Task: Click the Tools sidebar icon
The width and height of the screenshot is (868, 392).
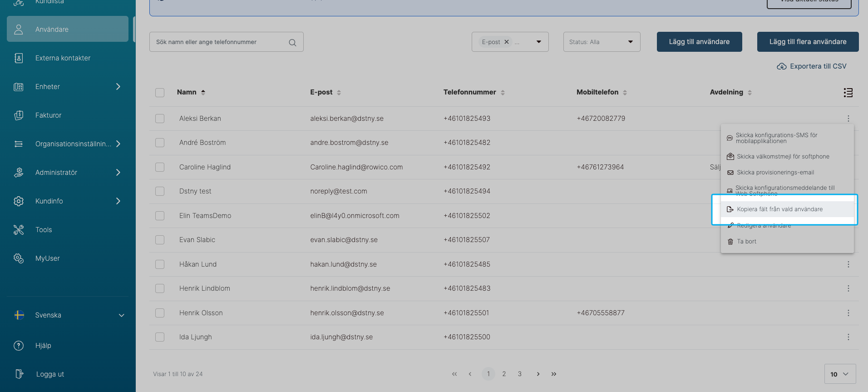Action: pyautogui.click(x=19, y=230)
